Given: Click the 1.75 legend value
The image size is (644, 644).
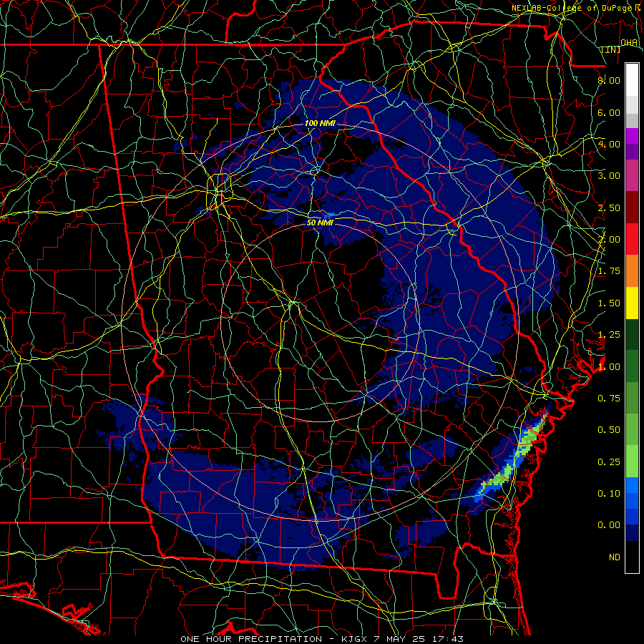Looking at the screenshot, I should tap(609, 271).
